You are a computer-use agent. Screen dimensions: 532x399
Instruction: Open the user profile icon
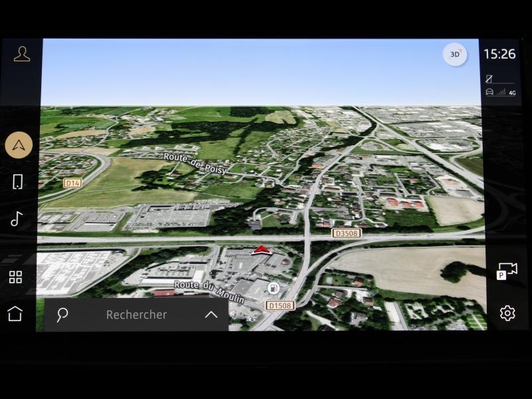click(x=22, y=55)
